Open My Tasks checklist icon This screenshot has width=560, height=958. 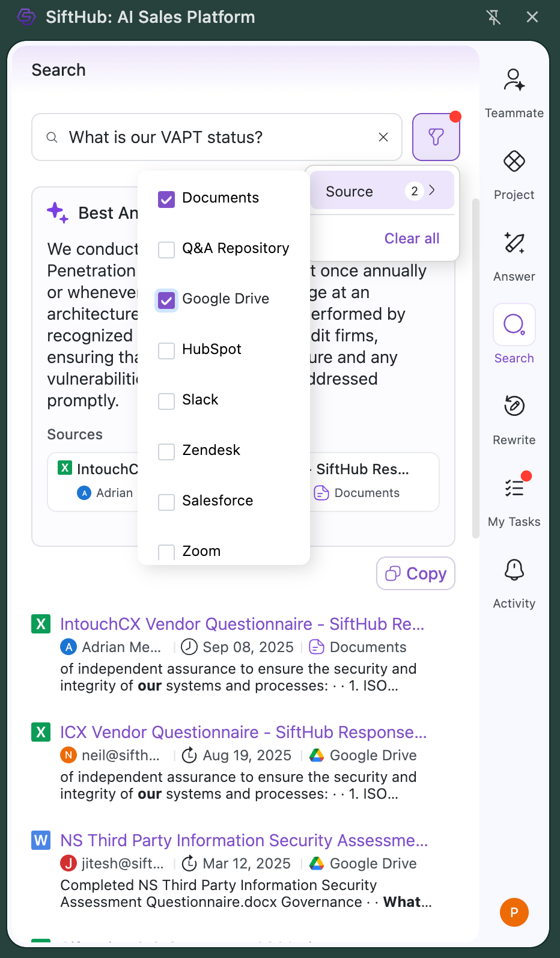click(514, 488)
